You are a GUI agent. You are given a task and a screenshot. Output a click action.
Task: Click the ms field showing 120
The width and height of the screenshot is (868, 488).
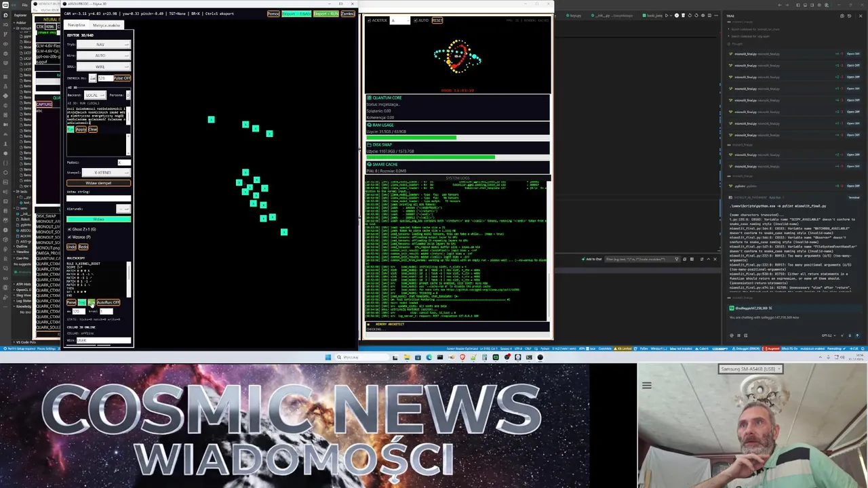(79, 311)
